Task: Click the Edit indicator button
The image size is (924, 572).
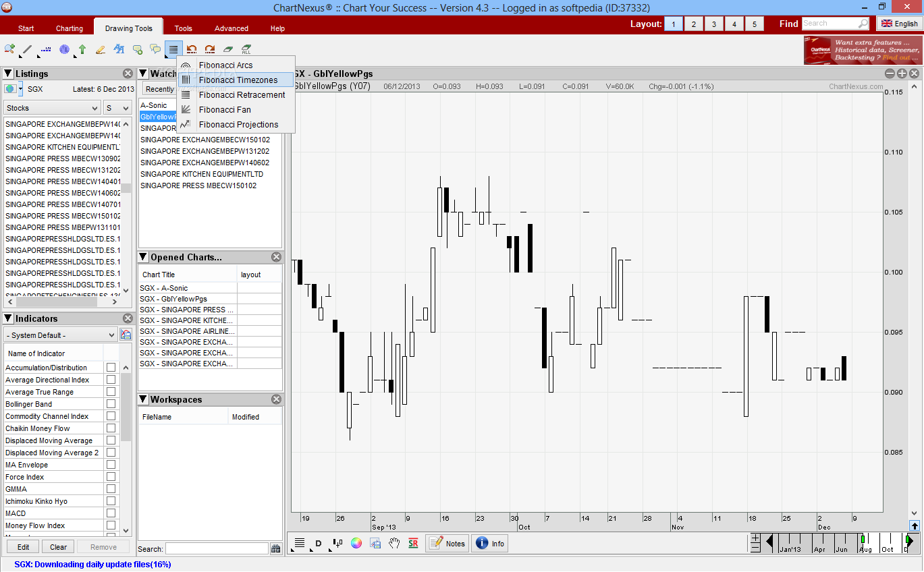Action: click(x=23, y=547)
